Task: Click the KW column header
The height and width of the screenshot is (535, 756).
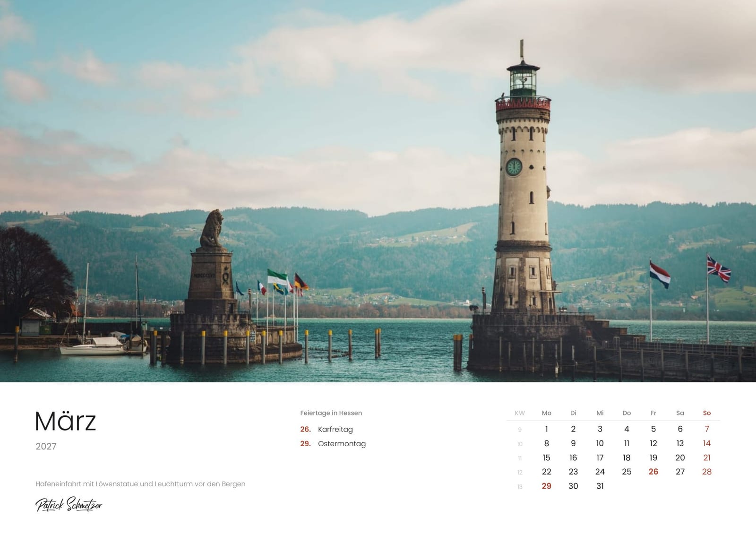Action: 520,413
